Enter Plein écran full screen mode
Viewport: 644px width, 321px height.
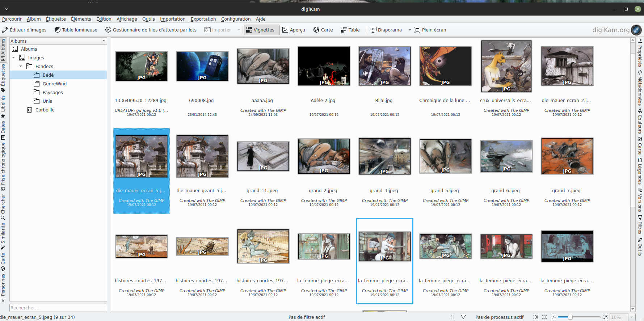(430, 30)
